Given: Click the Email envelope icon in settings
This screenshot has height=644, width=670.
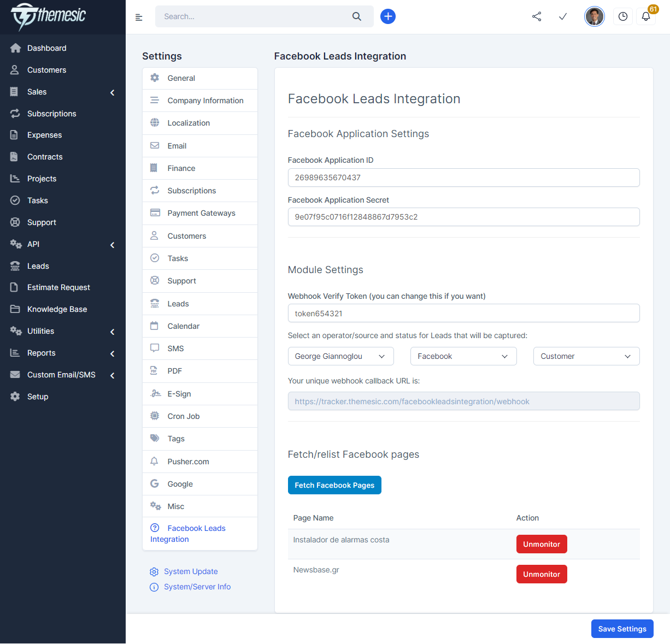Looking at the screenshot, I should (x=155, y=146).
